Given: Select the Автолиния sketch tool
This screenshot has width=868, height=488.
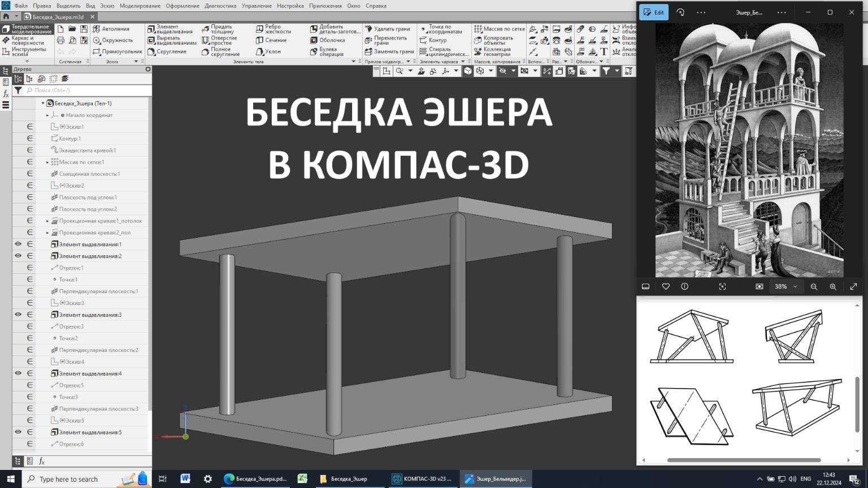Looking at the screenshot, I should [x=111, y=29].
